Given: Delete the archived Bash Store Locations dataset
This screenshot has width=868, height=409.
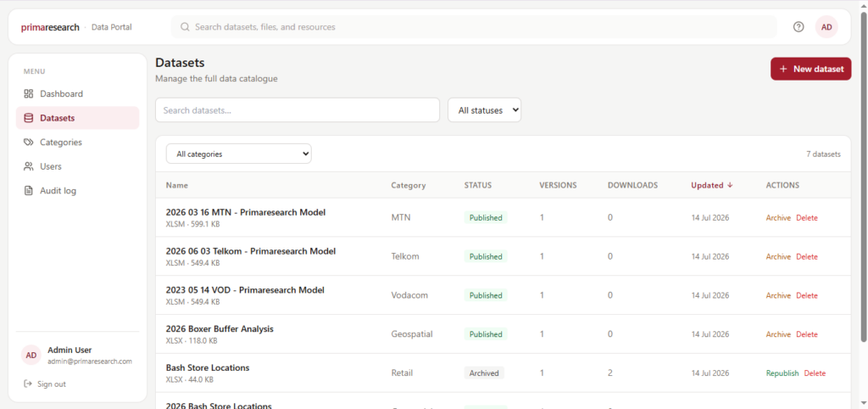Looking at the screenshot, I should click(815, 373).
